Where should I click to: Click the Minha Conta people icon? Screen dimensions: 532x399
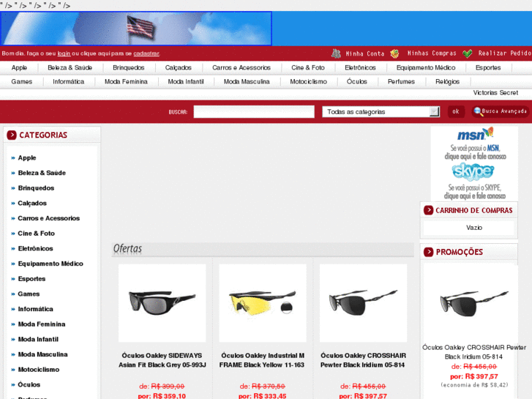336,53
